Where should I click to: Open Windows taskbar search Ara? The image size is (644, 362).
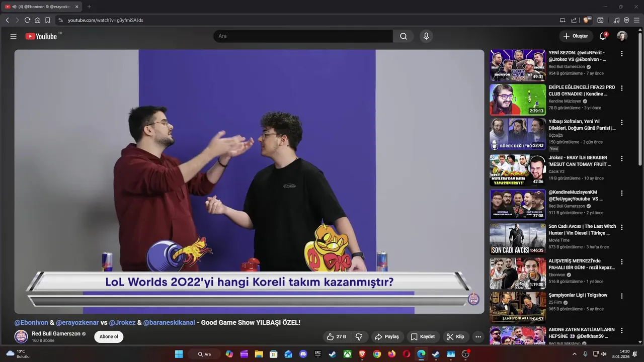[204, 354]
